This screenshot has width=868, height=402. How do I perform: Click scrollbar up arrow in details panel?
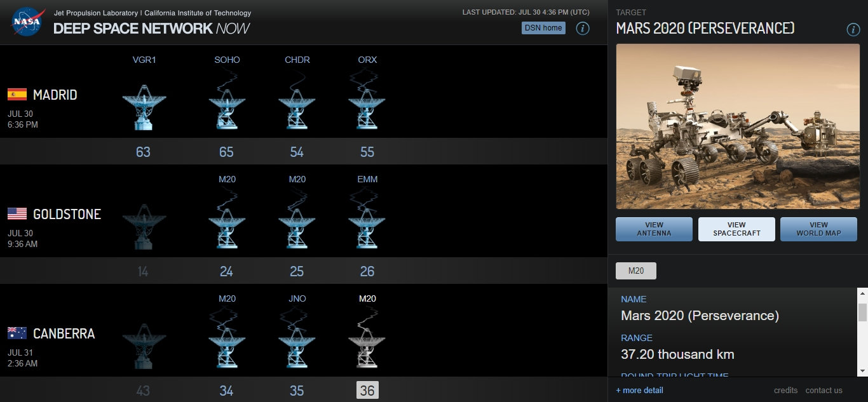point(862,293)
